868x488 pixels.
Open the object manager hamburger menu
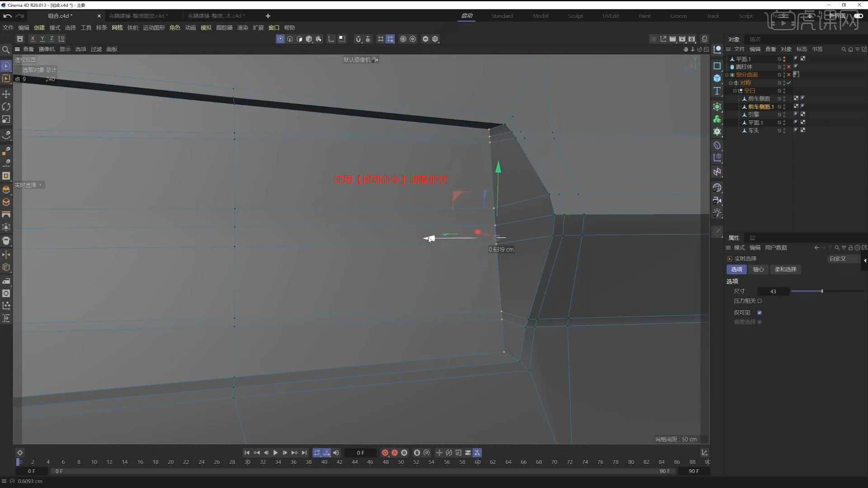click(728, 49)
